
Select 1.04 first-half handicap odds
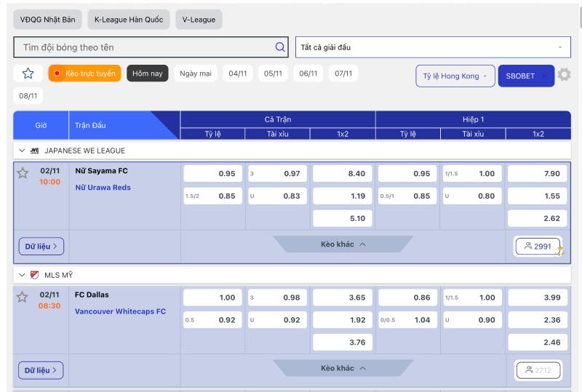point(407,320)
